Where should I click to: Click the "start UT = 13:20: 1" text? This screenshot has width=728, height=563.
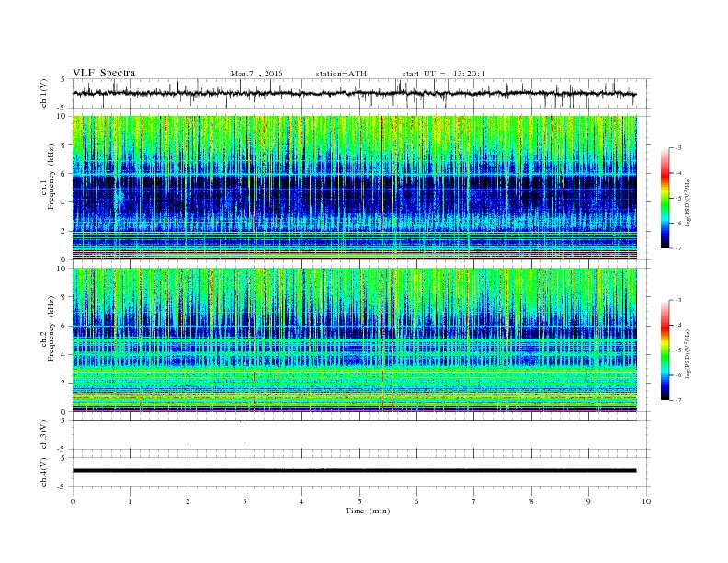(x=444, y=74)
